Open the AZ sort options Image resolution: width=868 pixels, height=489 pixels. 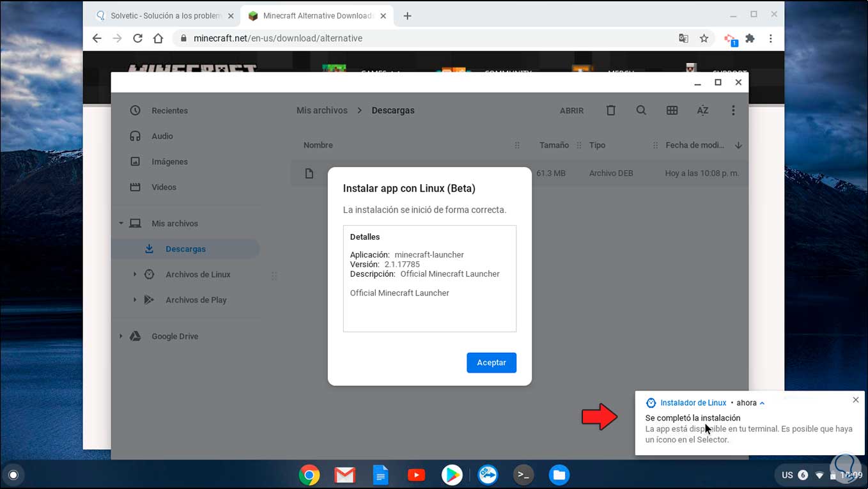702,111
